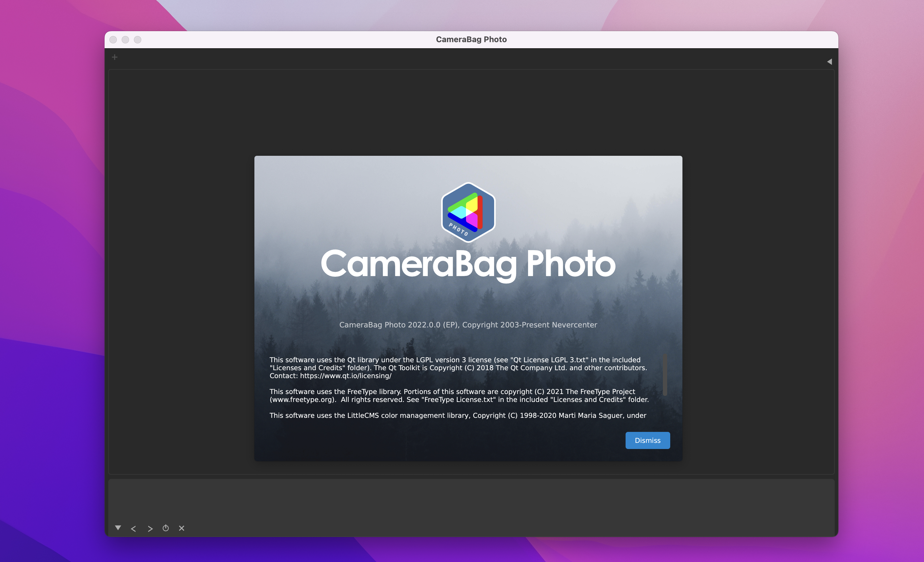Go to the next image with the right chevron

point(150,528)
